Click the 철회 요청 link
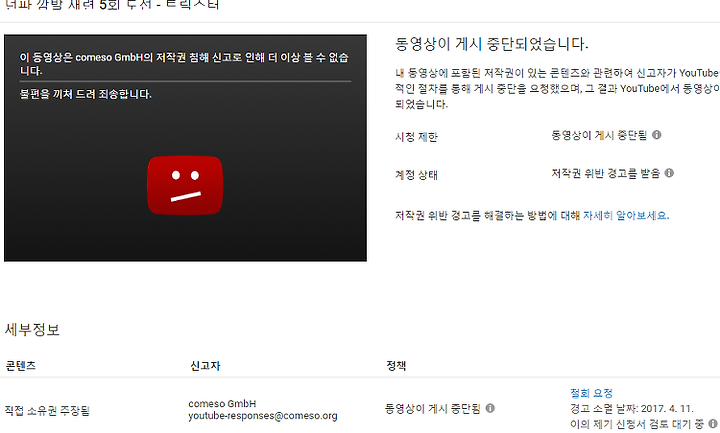720x433 pixels. tap(591, 393)
